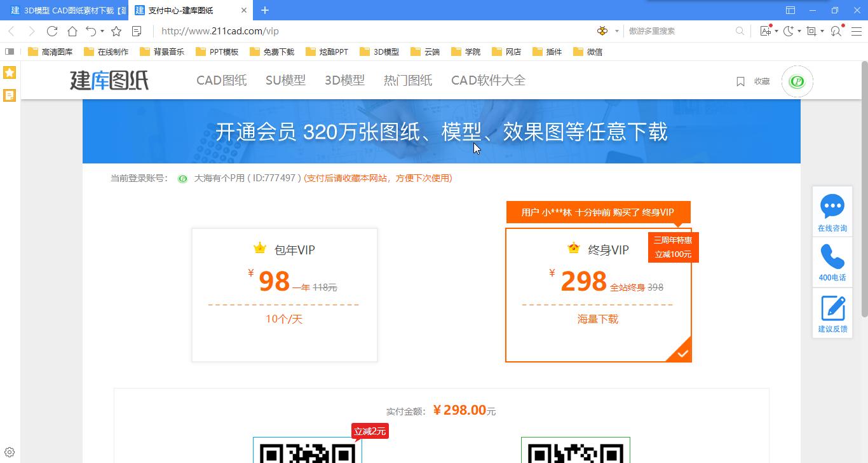Click into the 傲游多重搜索 search box
868x463 pixels.
click(680, 31)
